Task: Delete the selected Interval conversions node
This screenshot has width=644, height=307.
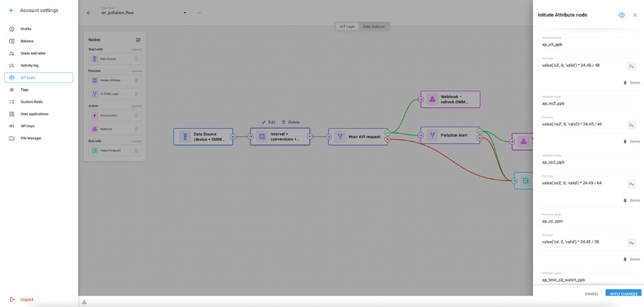Action: (x=291, y=122)
